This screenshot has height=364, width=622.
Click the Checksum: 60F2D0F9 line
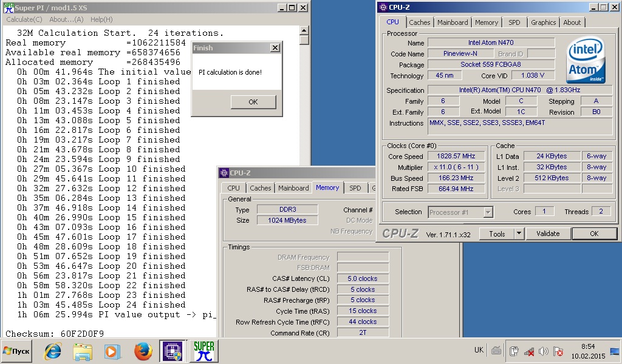(55, 334)
